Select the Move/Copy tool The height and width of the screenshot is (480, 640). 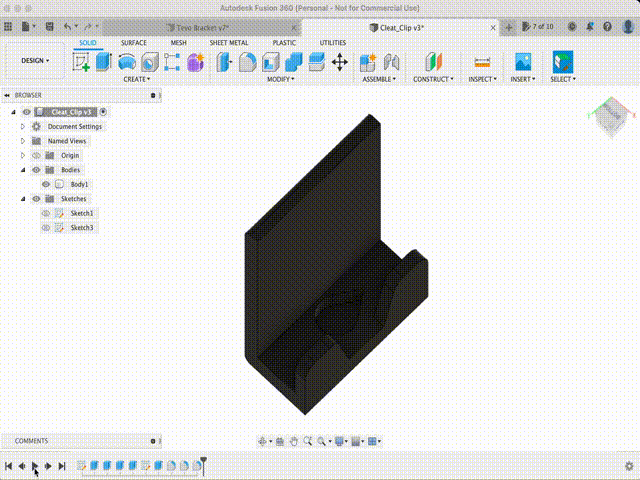[x=340, y=62]
